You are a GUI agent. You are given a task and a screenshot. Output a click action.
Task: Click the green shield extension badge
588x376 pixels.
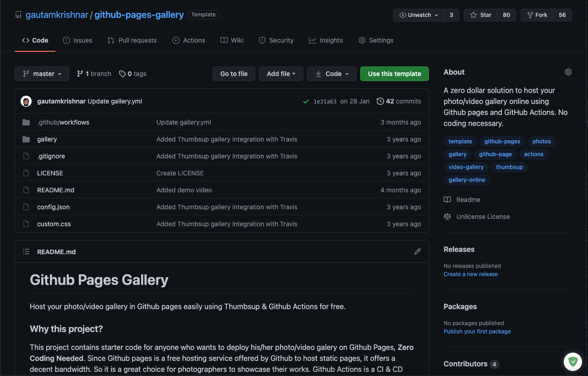(573, 362)
